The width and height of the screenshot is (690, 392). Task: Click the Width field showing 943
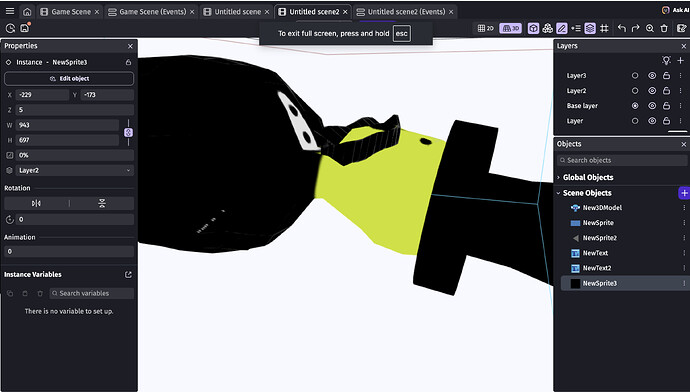click(x=67, y=125)
